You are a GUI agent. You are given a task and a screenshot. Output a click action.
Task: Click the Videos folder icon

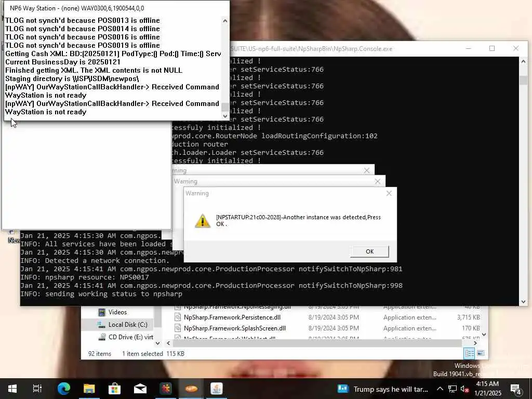[101, 312]
